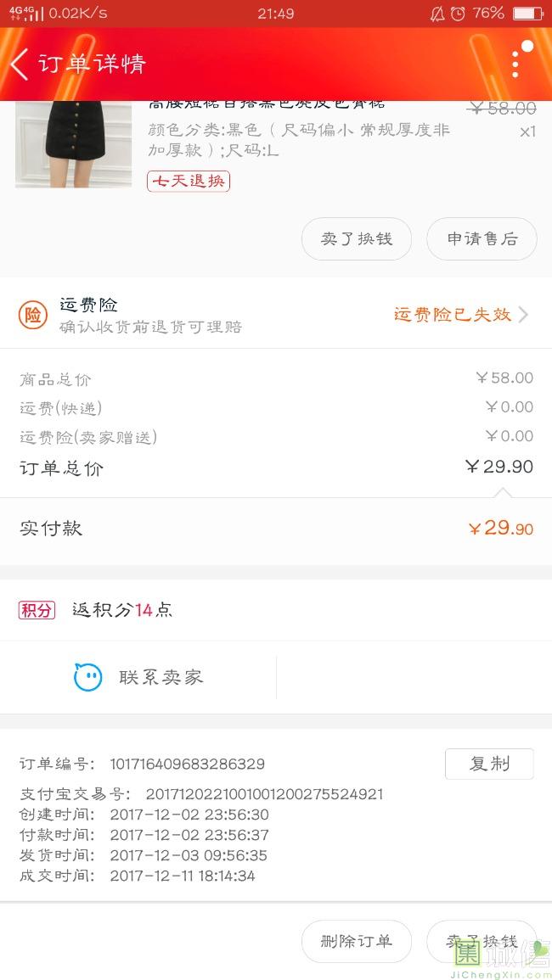Tap the 返积分14点 points text
This screenshot has height=980, width=552.
(x=122, y=610)
